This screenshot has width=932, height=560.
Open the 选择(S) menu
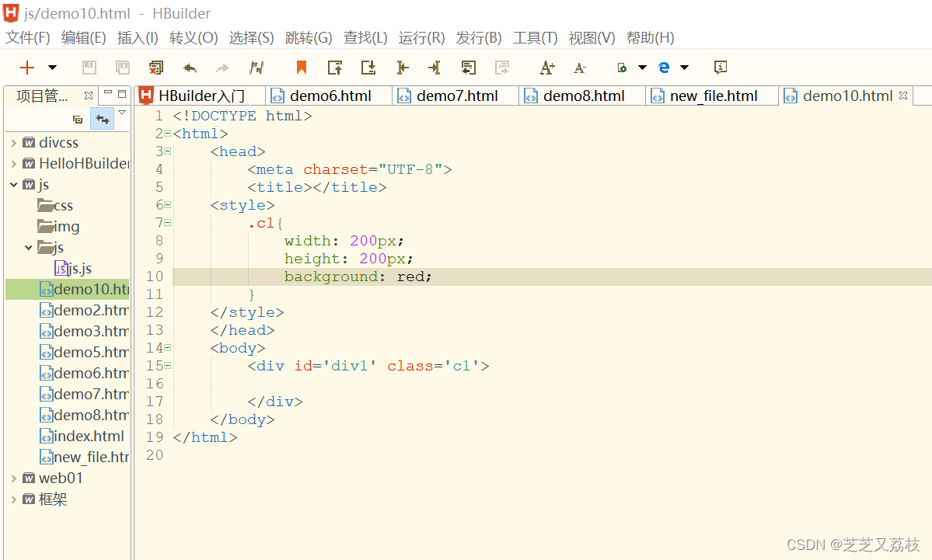coord(251,38)
